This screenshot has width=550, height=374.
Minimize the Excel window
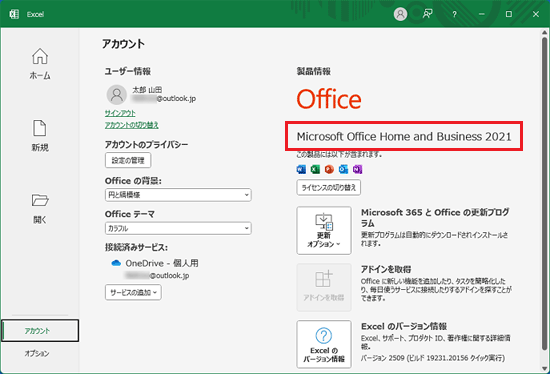click(482, 14)
